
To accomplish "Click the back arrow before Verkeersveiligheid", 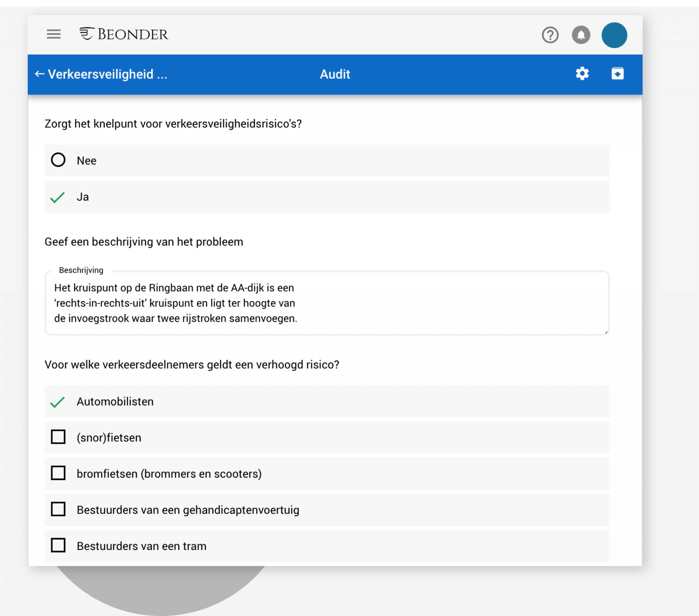I will pos(39,74).
